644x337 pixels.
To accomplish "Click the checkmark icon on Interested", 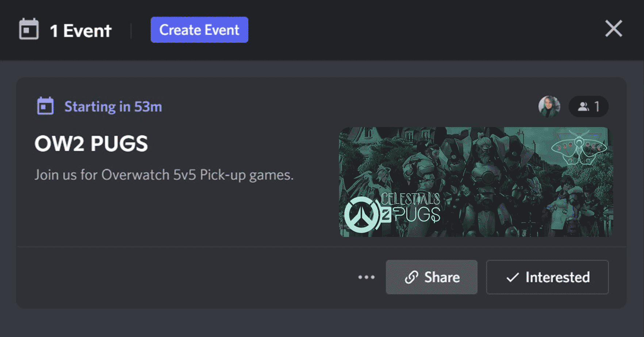I will [x=513, y=277].
